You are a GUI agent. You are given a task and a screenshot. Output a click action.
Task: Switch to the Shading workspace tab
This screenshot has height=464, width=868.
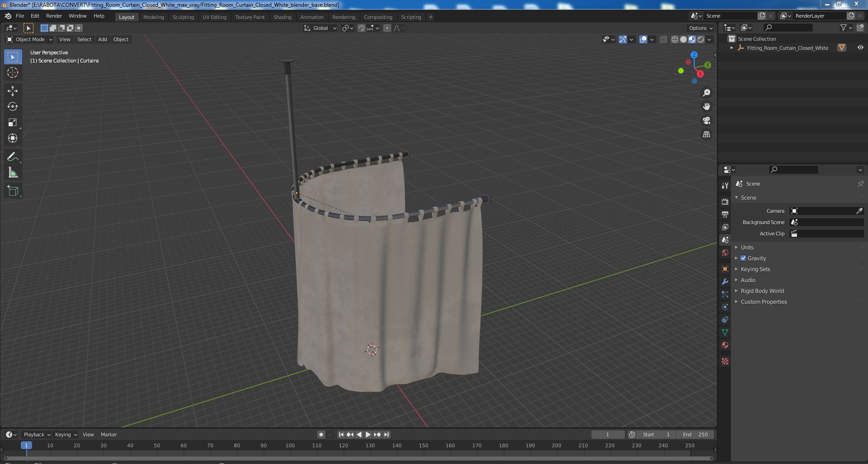282,17
